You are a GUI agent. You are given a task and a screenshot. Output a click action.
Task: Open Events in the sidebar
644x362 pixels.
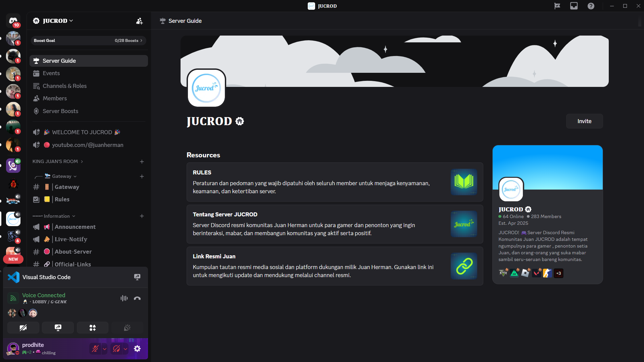pyautogui.click(x=89, y=73)
